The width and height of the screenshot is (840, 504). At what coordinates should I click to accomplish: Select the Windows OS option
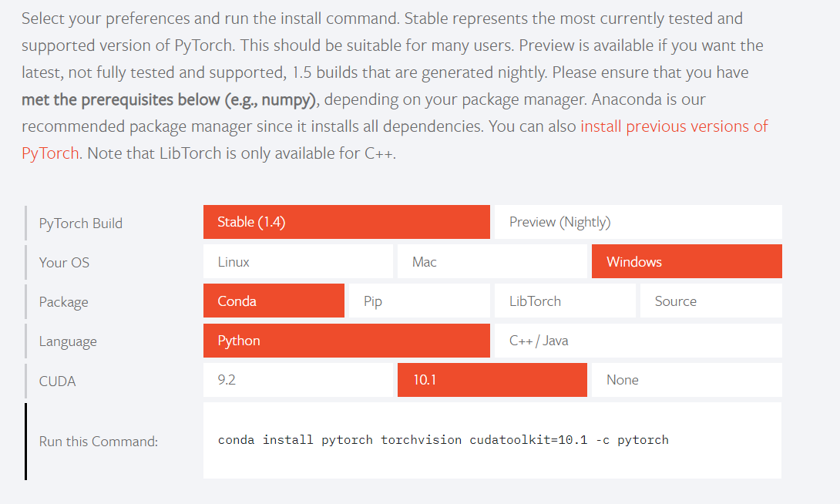pos(686,262)
